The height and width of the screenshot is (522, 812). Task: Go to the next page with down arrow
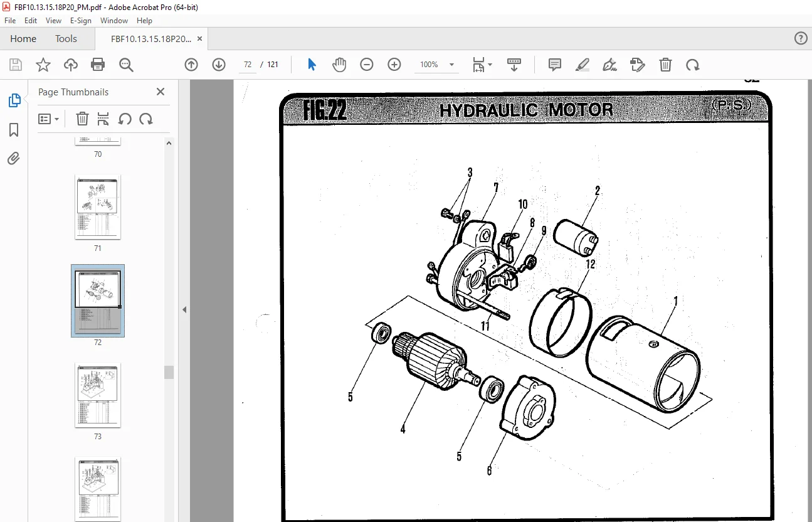[219, 65]
